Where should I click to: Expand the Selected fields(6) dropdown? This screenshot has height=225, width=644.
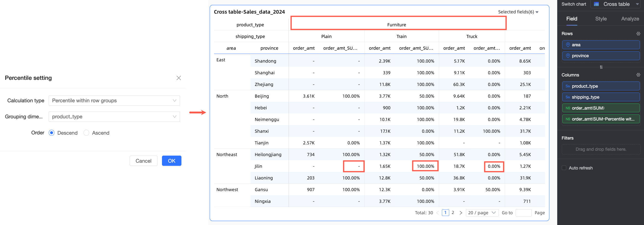(x=518, y=12)
